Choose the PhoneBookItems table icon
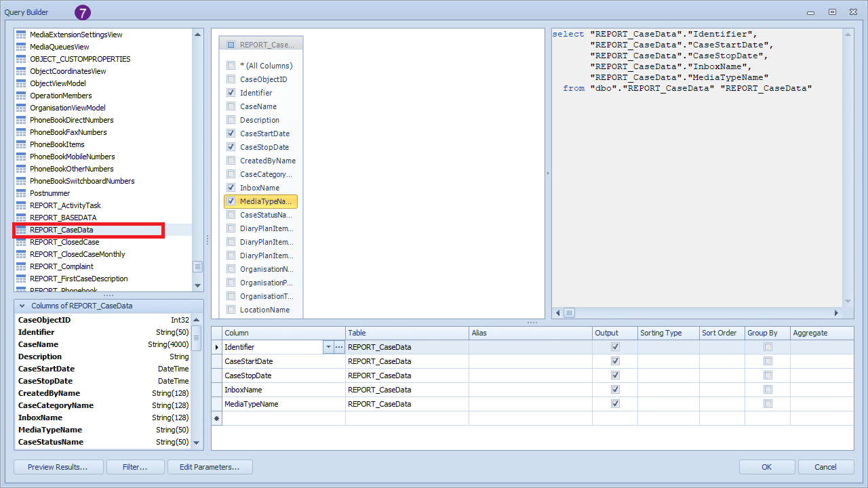This screenshot has width=868, height=488. click(x=21, y=144)
